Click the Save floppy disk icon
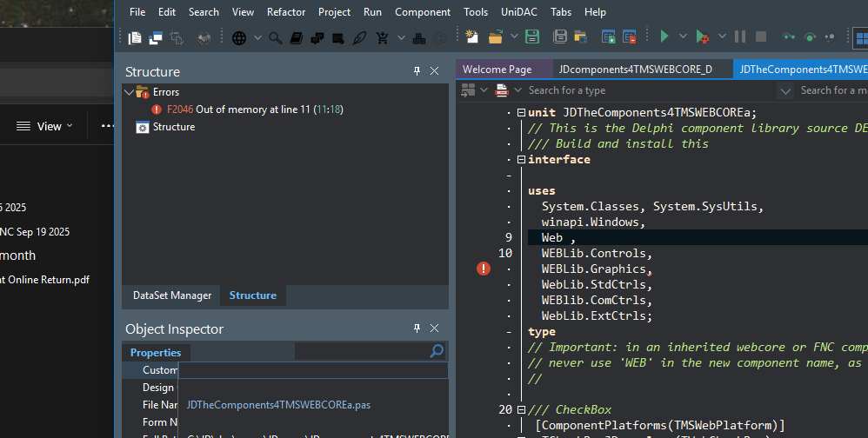 tap(532, 37)
